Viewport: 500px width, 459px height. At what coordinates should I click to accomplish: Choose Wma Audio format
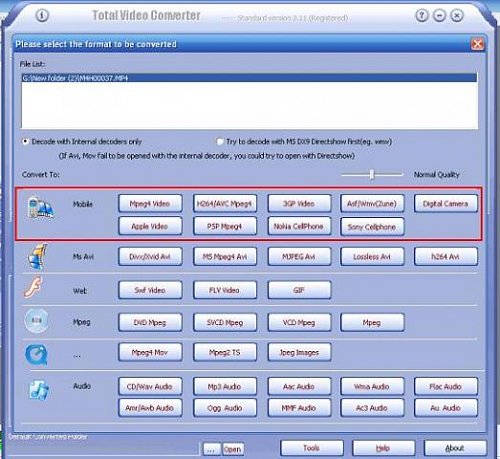coord(372,387)
